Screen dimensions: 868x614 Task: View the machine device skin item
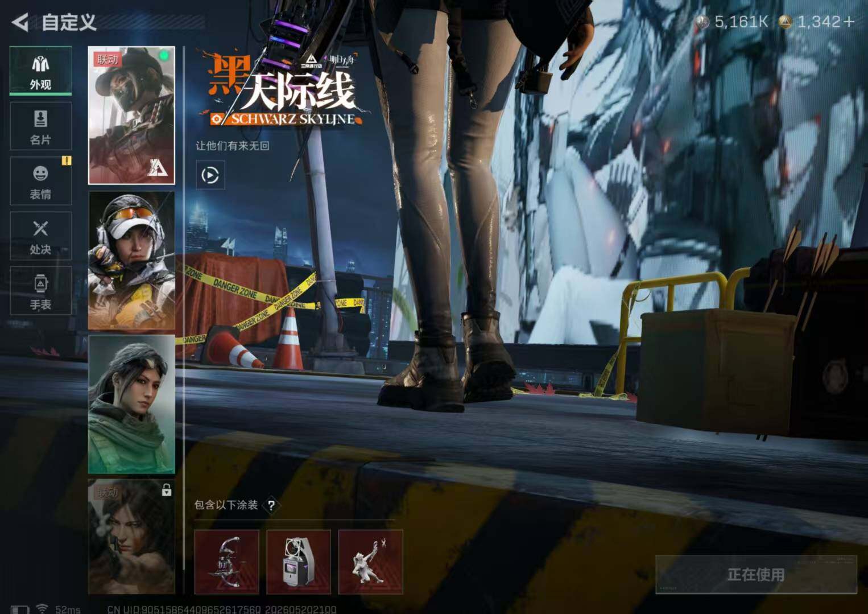click(299, 562)
